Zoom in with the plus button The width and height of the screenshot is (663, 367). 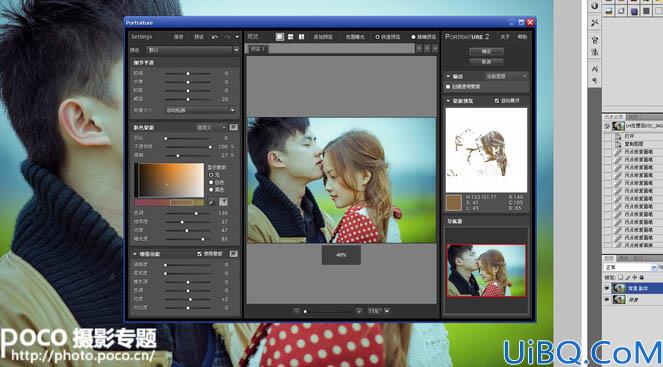coord(359,311)
